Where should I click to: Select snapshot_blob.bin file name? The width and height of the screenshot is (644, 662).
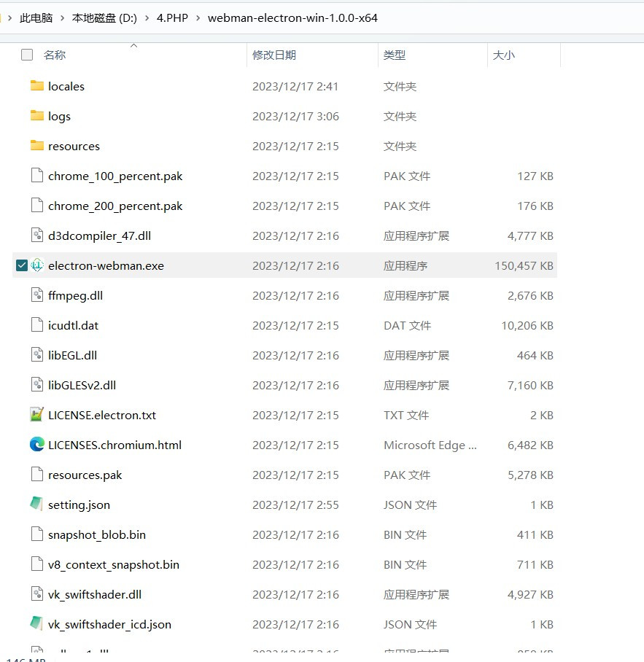point(97,535)
